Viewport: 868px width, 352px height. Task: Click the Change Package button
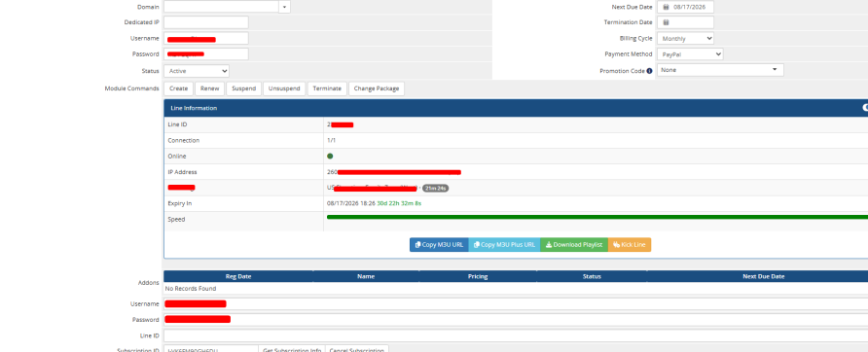click(377, 88)
